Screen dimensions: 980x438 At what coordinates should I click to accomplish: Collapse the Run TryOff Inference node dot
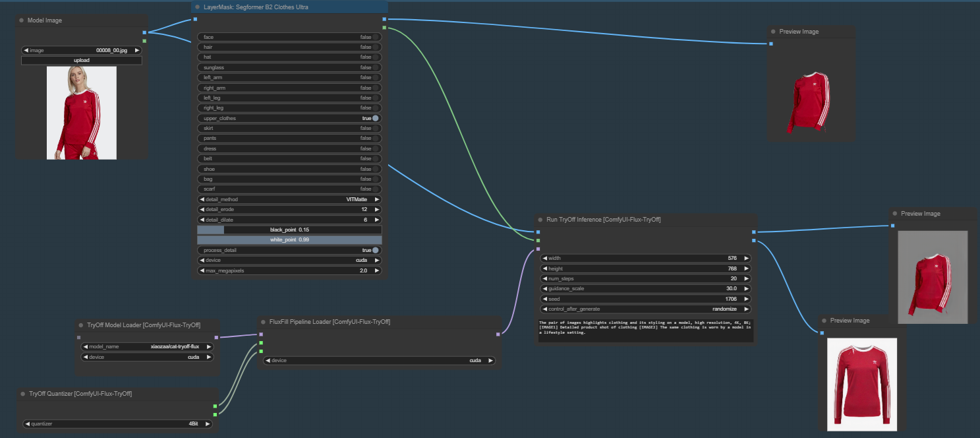click(541, 219)
